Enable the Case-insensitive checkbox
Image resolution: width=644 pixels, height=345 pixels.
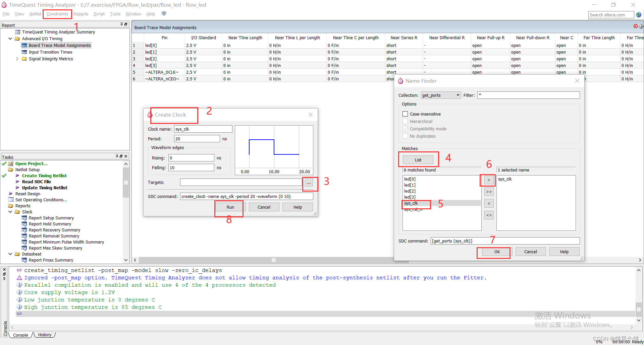point(405,114)
